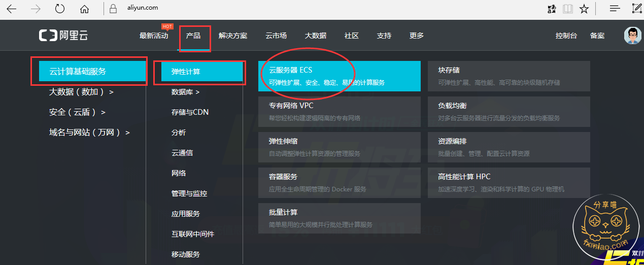Image resolution: width=644 pixels, height=265 pixels.
Task: Click the Aliyun logo
Action: pyautogui.click(x=63, y=36)
